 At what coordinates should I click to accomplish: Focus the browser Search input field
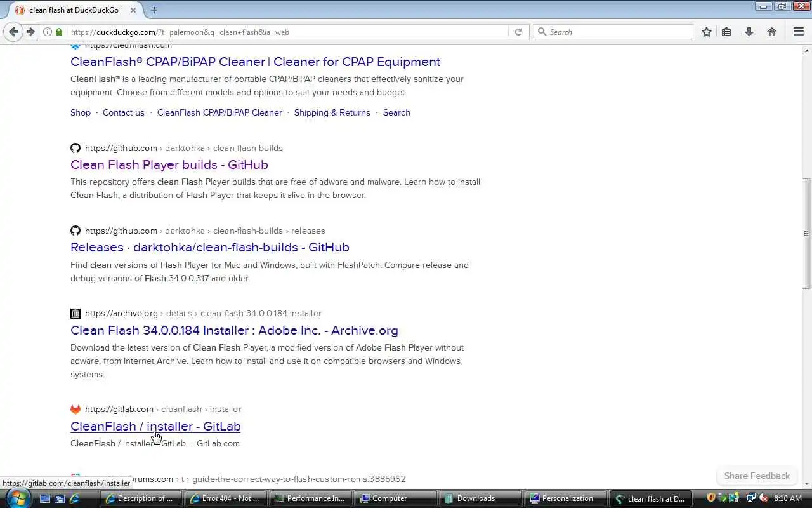[613, 32]
